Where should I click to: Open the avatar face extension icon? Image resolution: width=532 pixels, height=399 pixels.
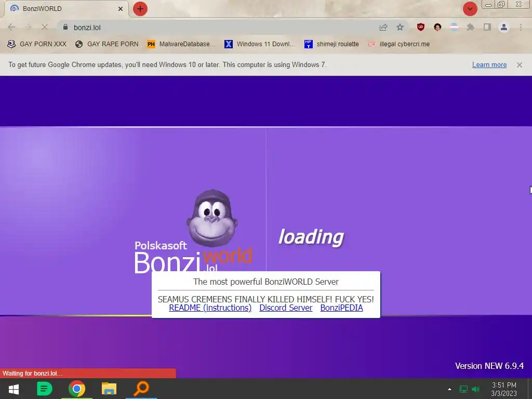[437, 27]
